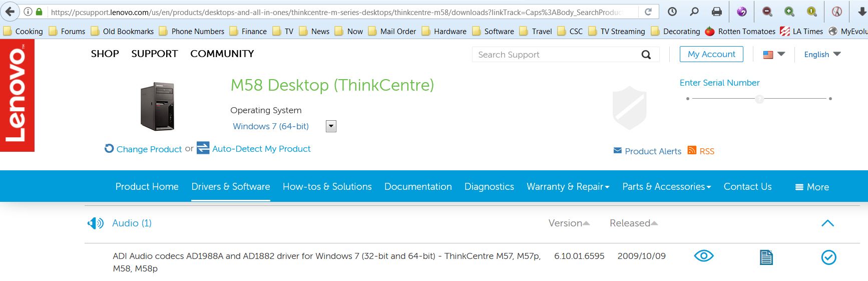Open downloads arrow in browser toolbar
This screenshot has height=281, width=868.
(x=861, y=12)
